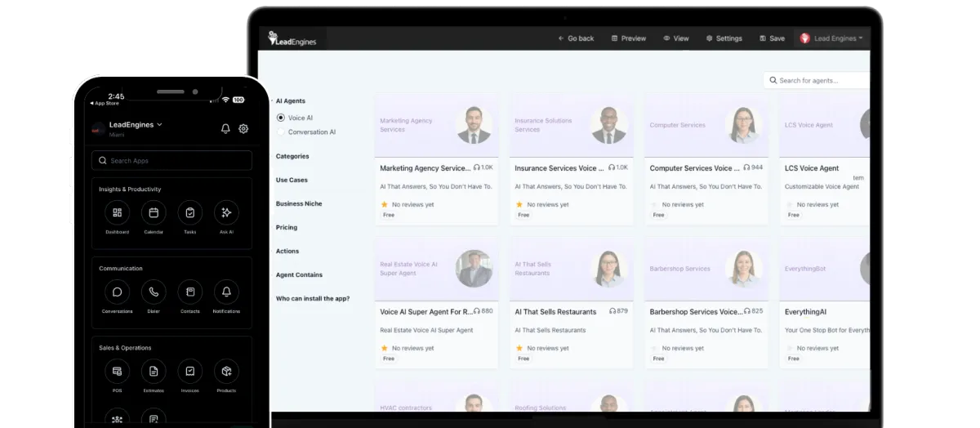Click the star on Voice AI Super Agent card
The height and width of the screenshot is (428, 980).
(x=384, y=348)
